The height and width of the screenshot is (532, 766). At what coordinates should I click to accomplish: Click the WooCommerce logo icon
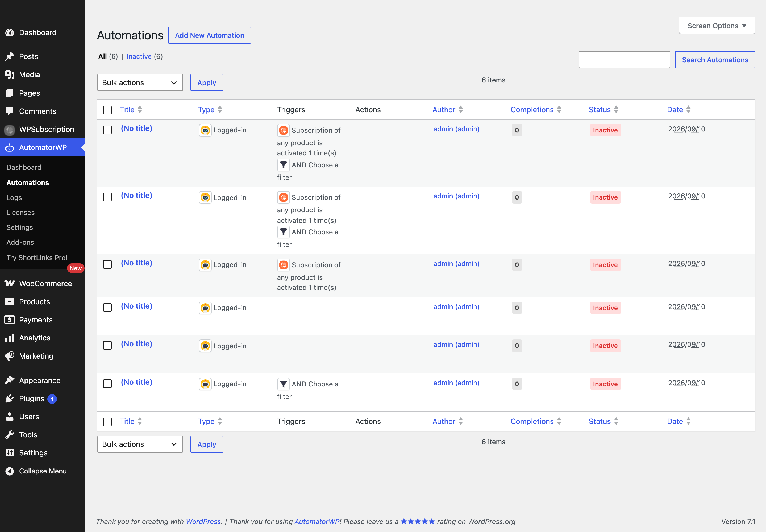click(10, 283)
